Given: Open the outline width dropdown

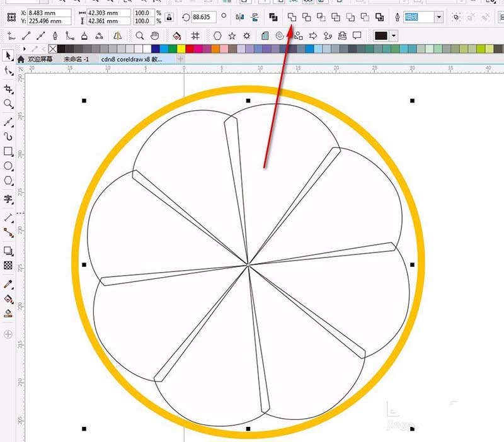Looking at the screenshot, I should click(438, 17).
